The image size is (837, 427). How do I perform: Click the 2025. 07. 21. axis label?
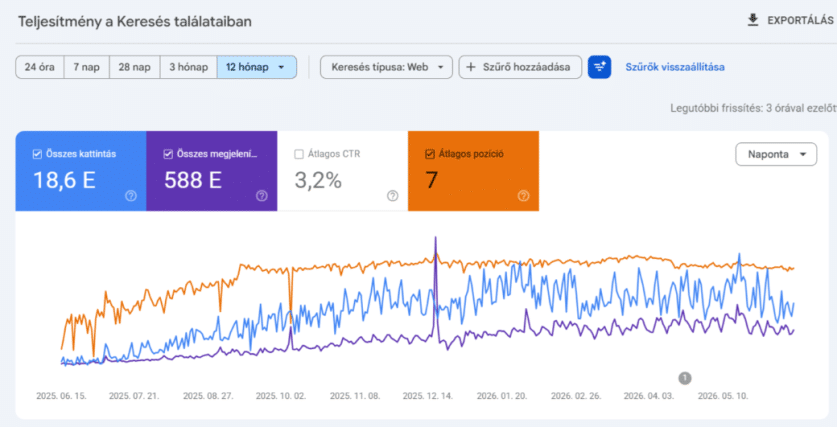(x=134, y=396)
